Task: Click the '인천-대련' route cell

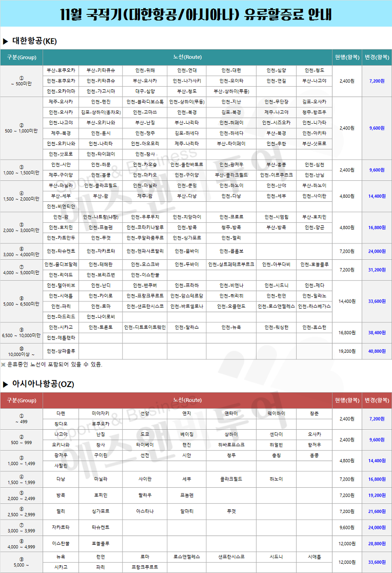Action: [x=231, y=70]
